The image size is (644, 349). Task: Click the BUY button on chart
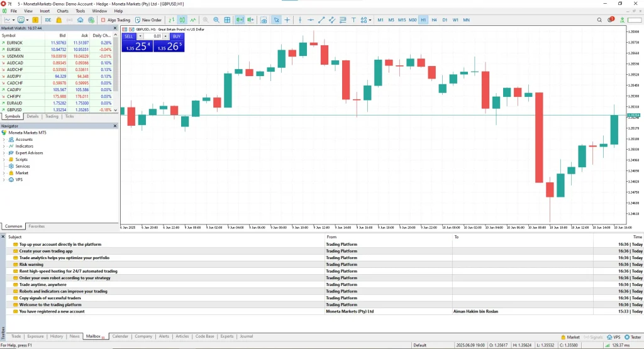tap(177, 36)
